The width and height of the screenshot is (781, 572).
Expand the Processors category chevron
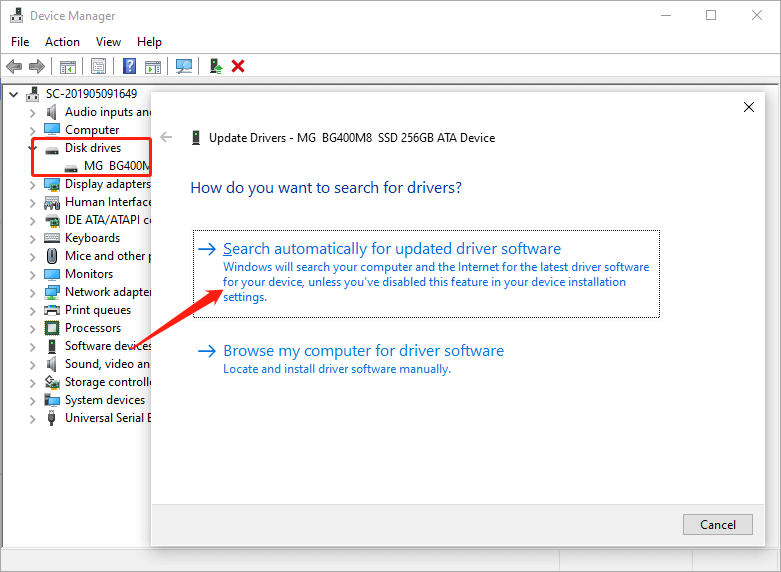coord(32,328)
